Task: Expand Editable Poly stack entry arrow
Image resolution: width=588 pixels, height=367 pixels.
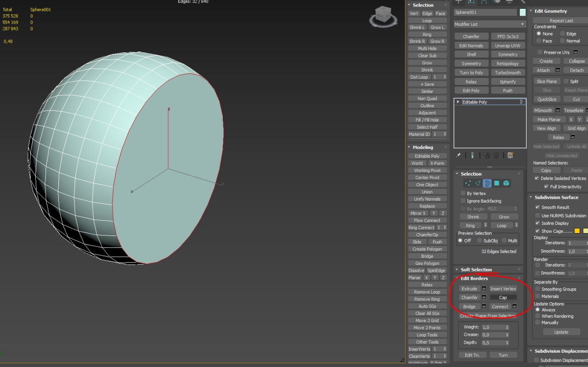Action: [x=458, y=102]
